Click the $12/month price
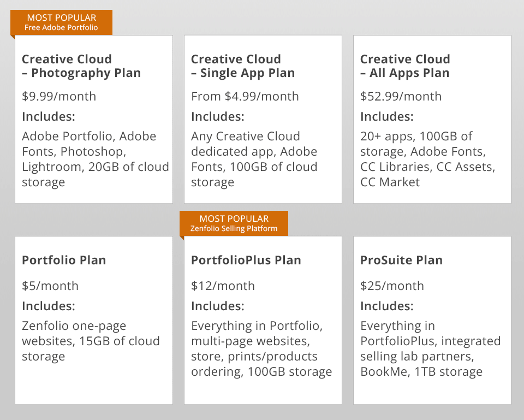The height and width of the screenshot is (420, 524). pyautogui.click(x=223, y=286)
